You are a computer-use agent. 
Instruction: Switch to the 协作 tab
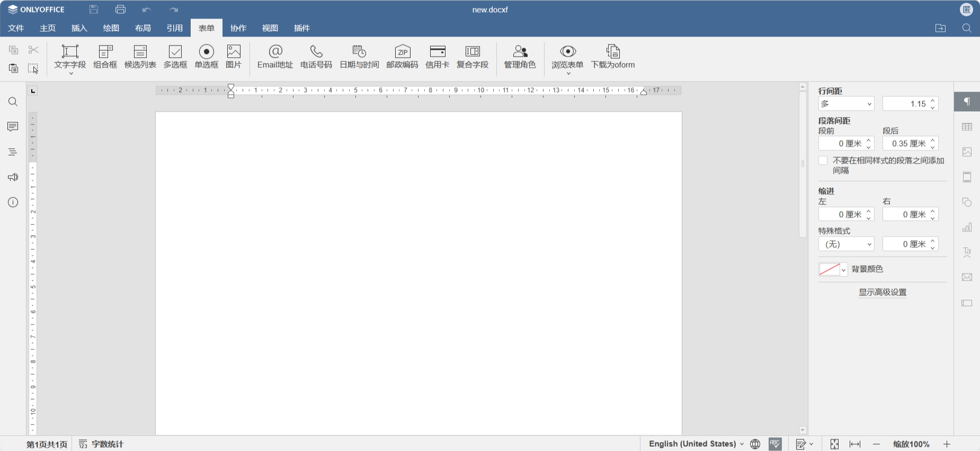pyautogui.click(x=238, y=28)
